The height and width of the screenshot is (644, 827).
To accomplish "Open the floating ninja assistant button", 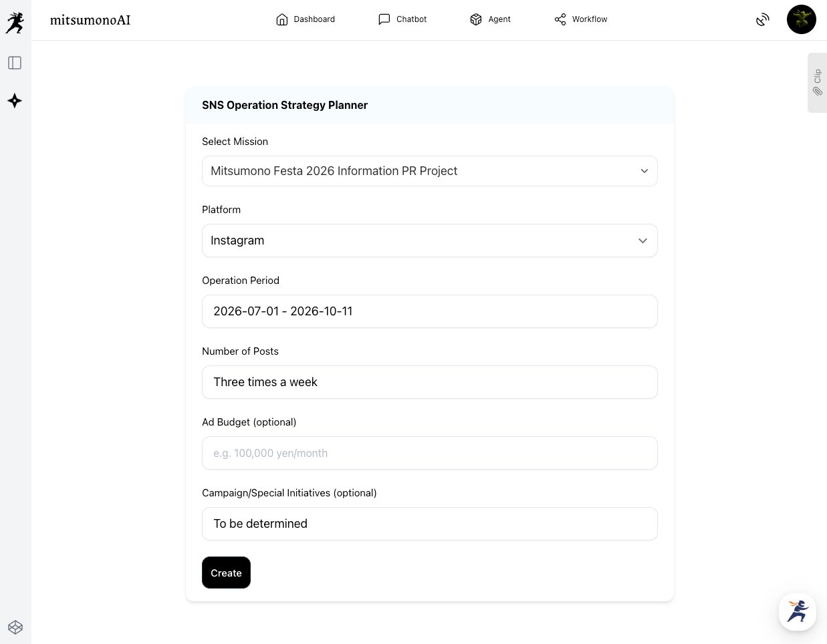I will (797, 611).
